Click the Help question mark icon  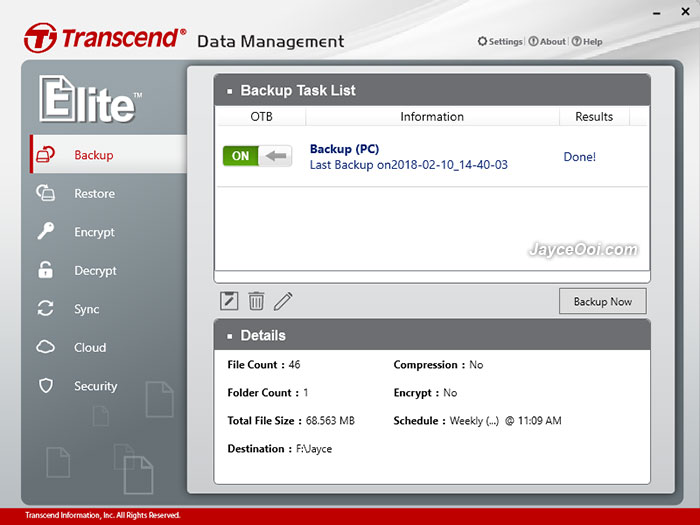(576, 42)
